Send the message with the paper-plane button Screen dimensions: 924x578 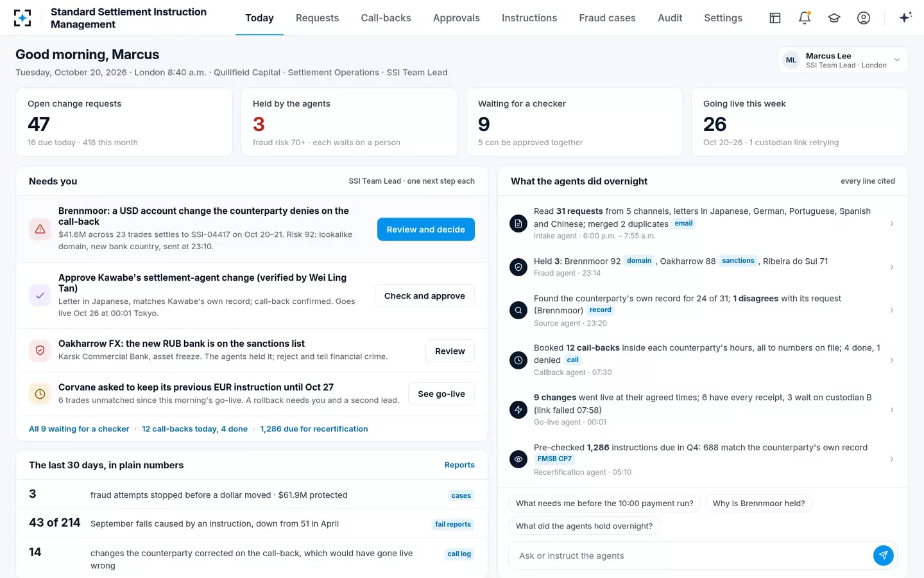884,556
